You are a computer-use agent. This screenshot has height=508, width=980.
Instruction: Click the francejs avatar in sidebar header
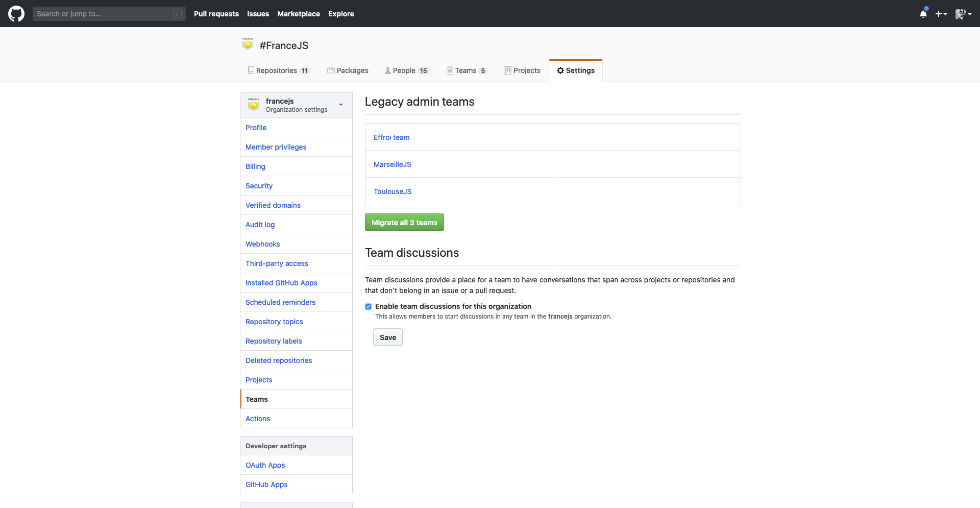coord(254,104)
